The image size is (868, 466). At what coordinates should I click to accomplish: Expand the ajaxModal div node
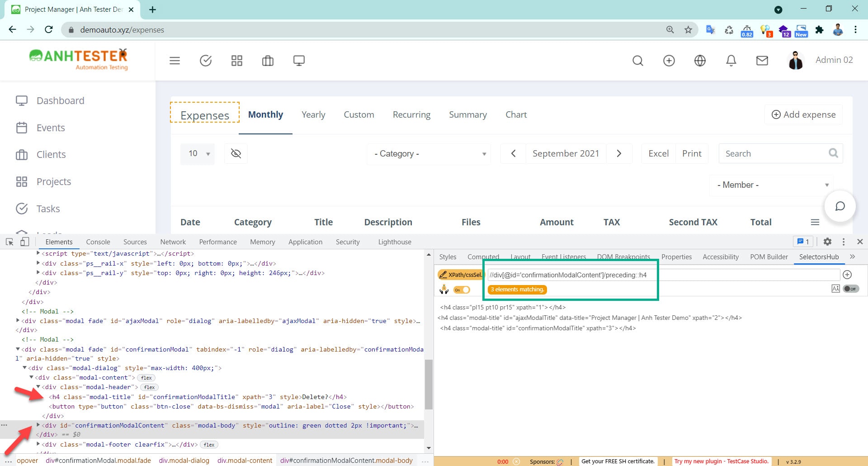pos(18,320)
